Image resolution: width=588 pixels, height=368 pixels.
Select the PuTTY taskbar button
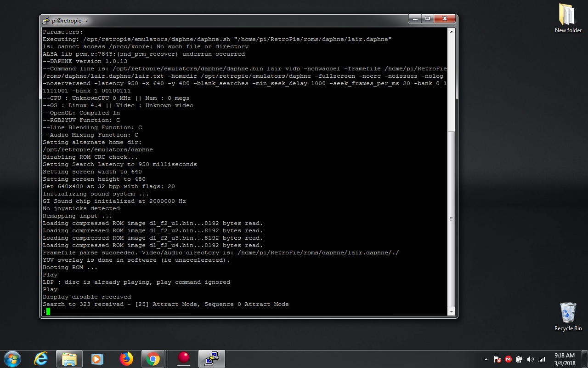click(x=212, y=359)
